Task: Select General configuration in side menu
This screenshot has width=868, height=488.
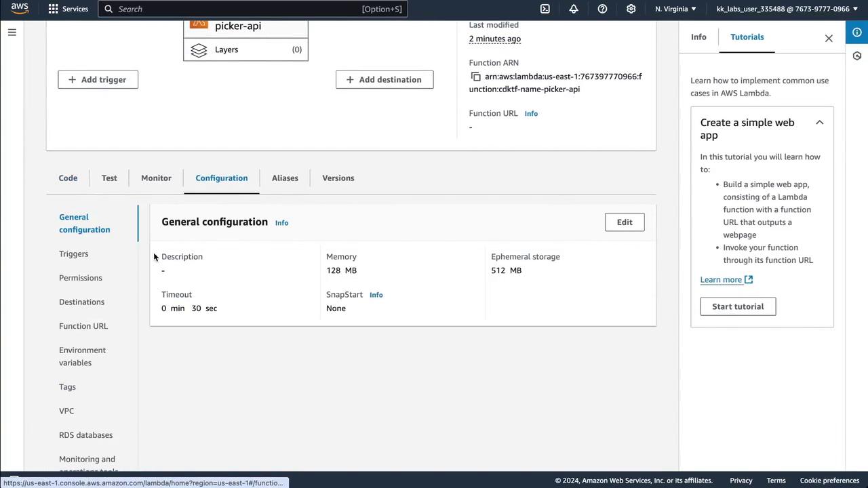Action: (84, 224)
